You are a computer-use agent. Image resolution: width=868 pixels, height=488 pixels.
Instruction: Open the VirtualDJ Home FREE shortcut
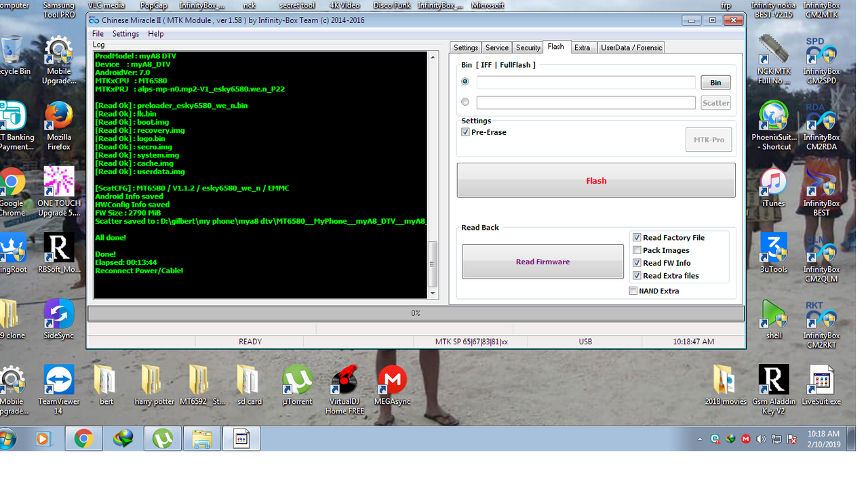pyautogui.click(x=344, y=389)
